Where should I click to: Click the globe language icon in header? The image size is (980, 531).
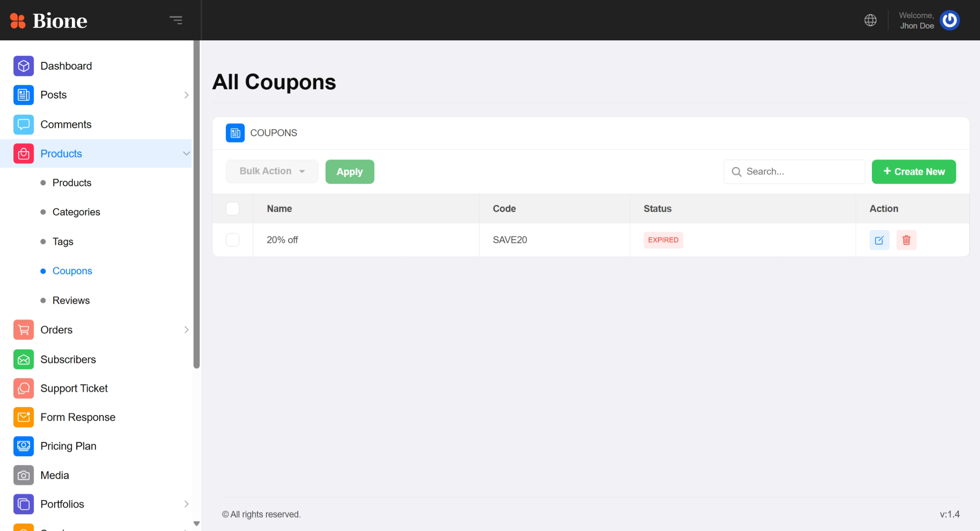pos(870,20)
